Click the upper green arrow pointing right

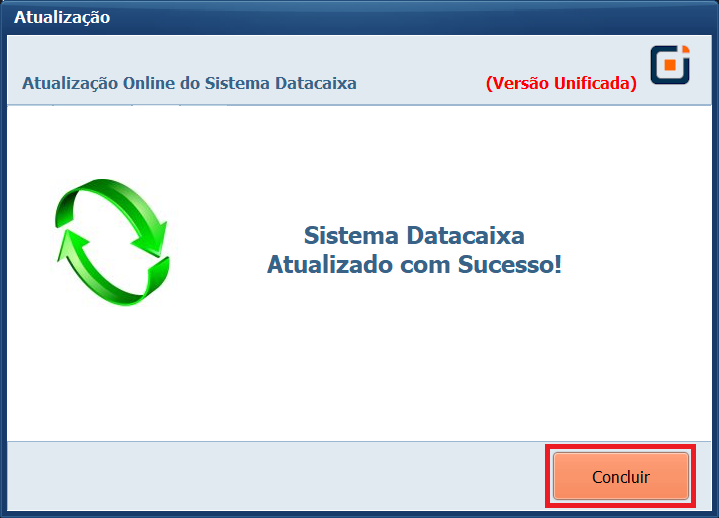click(120, 207)
